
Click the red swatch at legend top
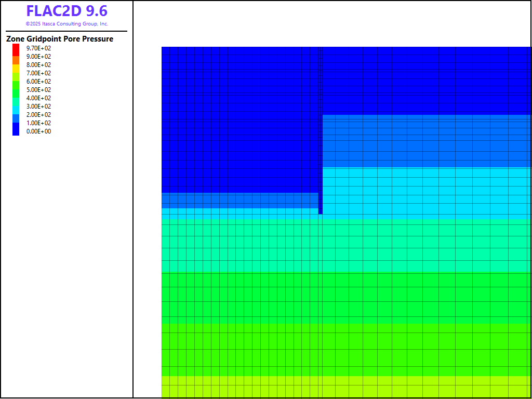pos(16,49)
